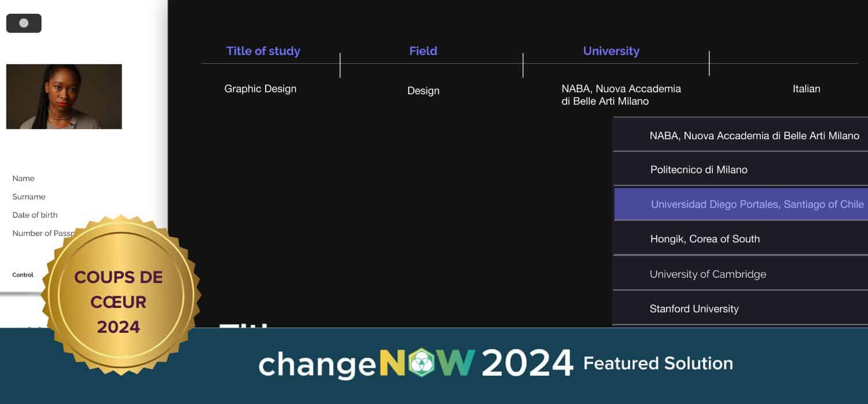Choose Stanford University from the list
This screenshot has width=868, height=404.
tap(694, 308)
